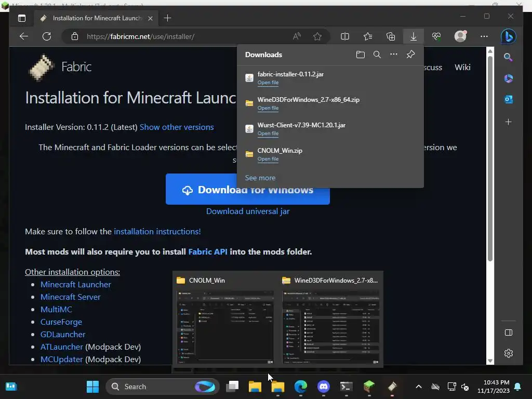Pin the Downloads panel

click(x=410, y=54)
